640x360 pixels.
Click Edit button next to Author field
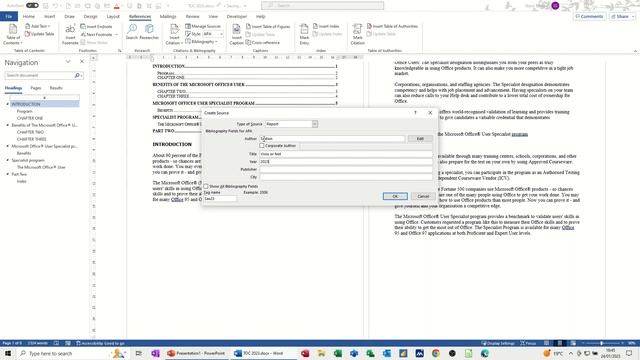pos(420,139)
